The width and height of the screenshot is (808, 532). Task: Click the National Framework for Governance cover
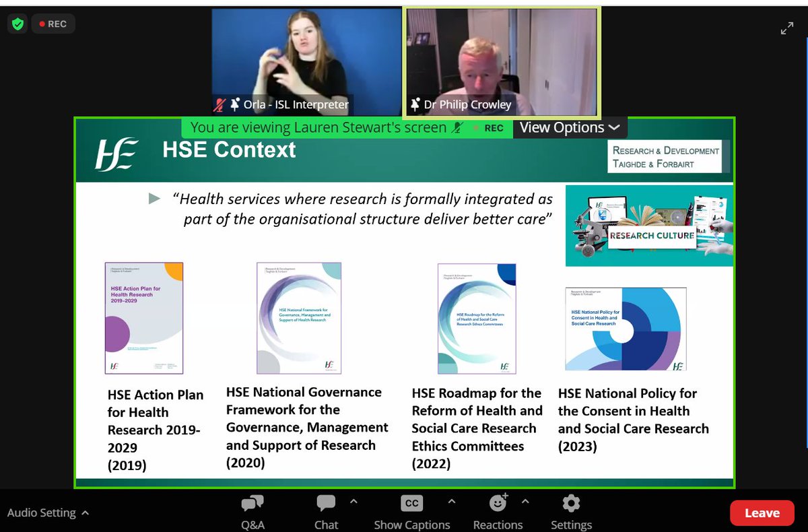[299, 318]
